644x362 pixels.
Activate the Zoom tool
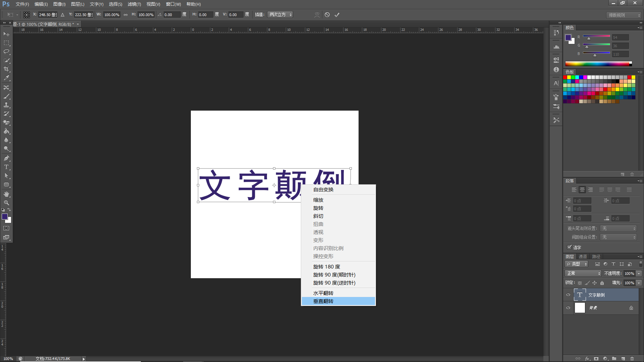click(6, 203)
